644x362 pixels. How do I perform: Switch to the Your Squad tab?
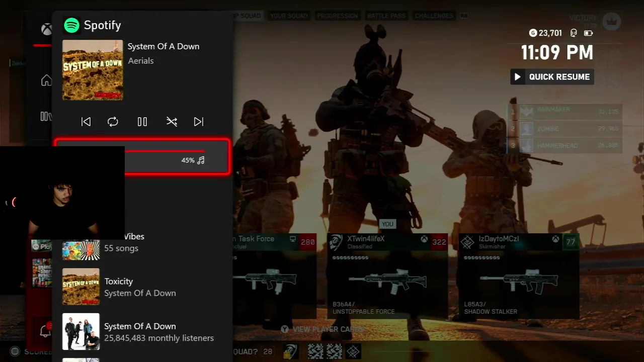pos(289,16)
